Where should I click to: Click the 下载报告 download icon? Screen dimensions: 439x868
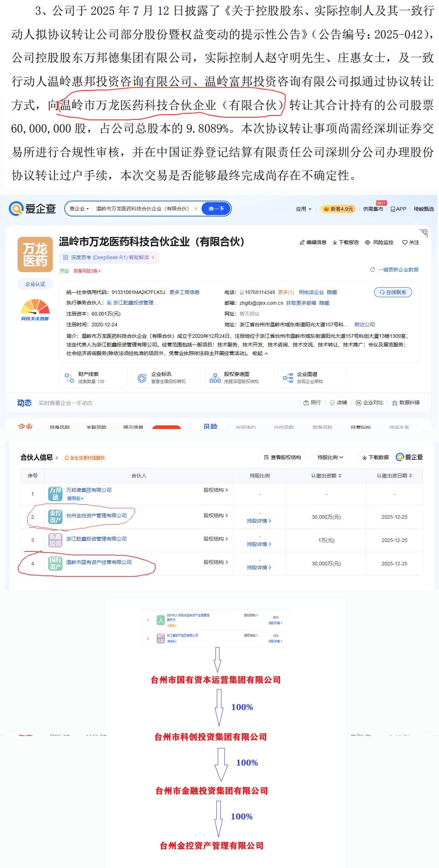coord(335,242)
